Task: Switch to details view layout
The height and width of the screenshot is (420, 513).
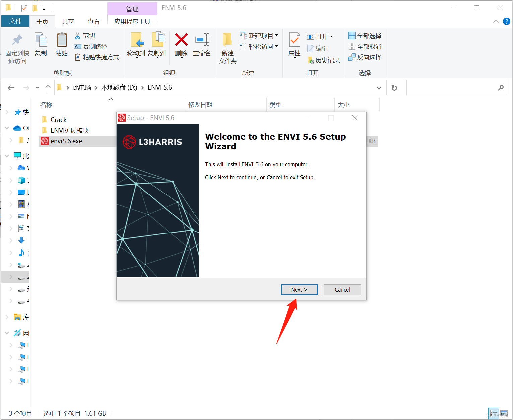Action: (x=494, y=413)
